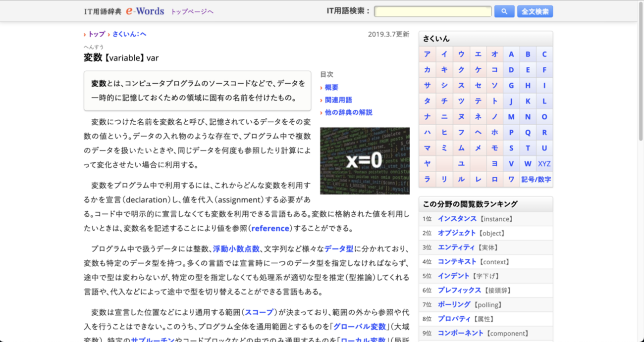The height and width of the screenshot is (342, 644).
Task: Select index cell エ
Action: (478, 54)
